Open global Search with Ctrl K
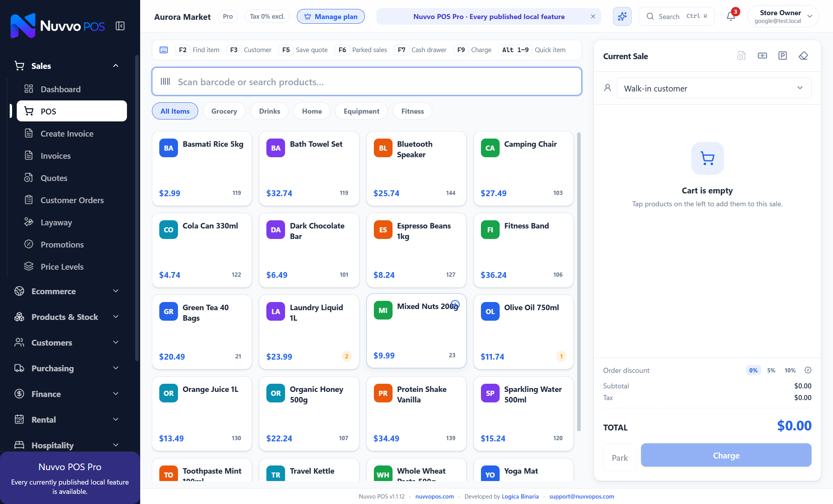Image resolution: width=833 pixels, height=504 pixels. [676, 16]
